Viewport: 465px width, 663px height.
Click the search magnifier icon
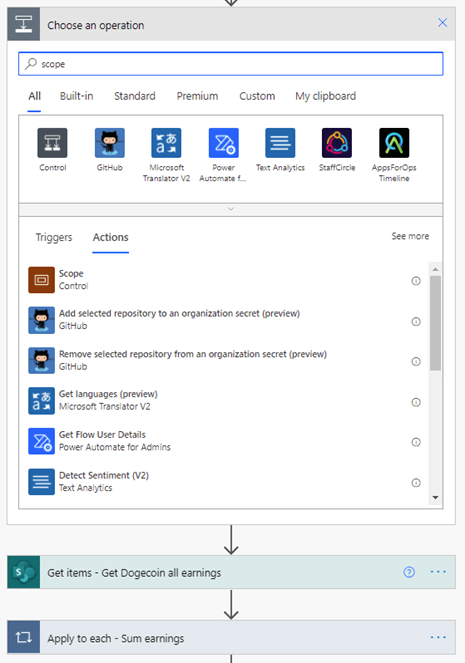click(30, 64)
